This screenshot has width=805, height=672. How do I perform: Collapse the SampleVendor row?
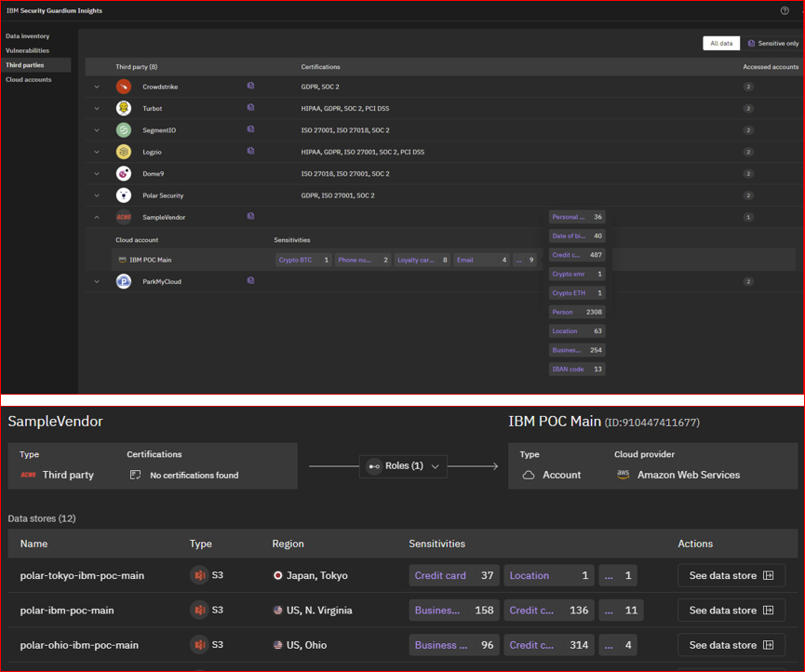click(x=96, y=217)
